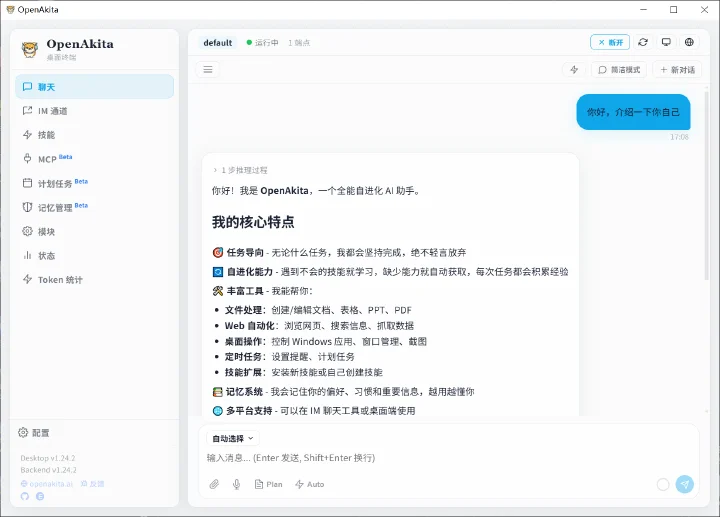The height and width of the screenshot is (517, 720).
Task: Toggle the conversation list hamburger button
Action: pos(208,69)
